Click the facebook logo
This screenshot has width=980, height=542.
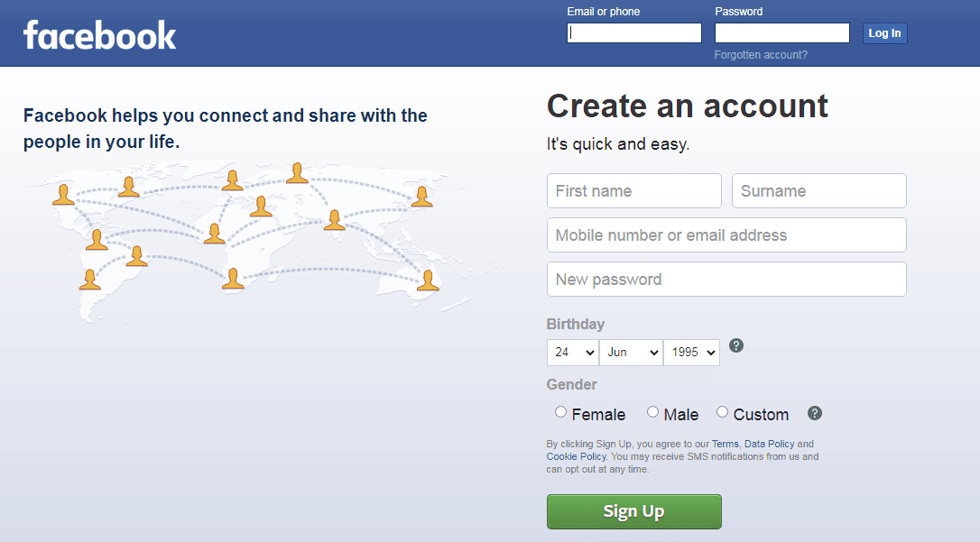click(x=100, y=35)
